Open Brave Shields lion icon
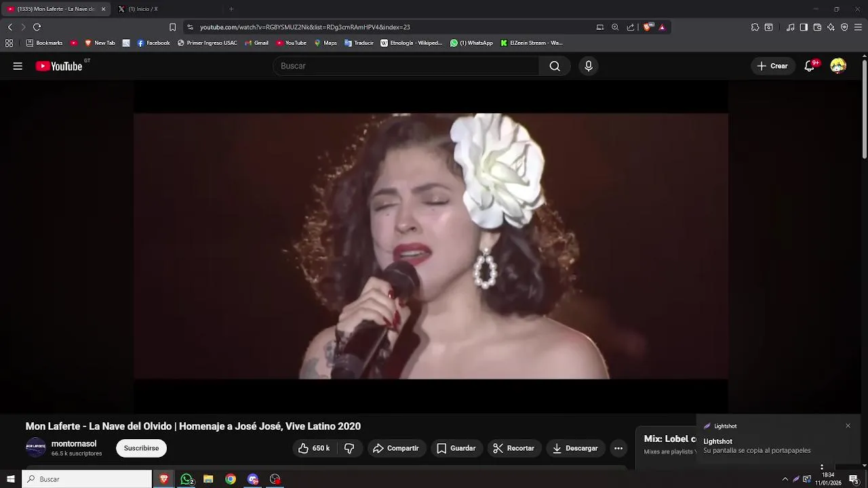Viewport: 868px width, 488px height. pos(648,27)
